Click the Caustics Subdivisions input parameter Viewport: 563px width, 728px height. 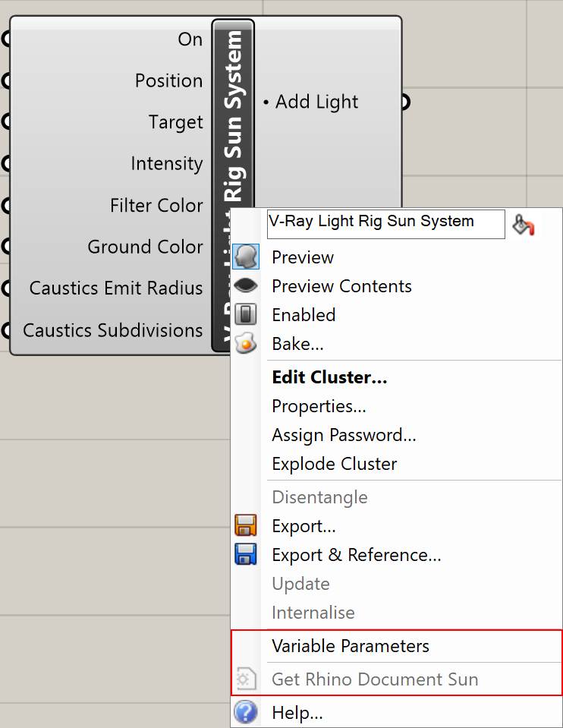(x=113, y=330)
